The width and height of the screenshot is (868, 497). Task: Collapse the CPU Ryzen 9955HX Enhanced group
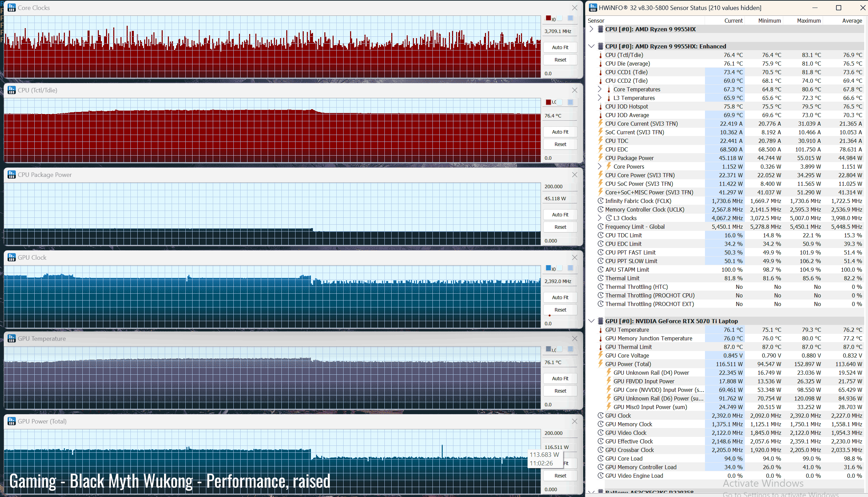click(x=591, y=46)
